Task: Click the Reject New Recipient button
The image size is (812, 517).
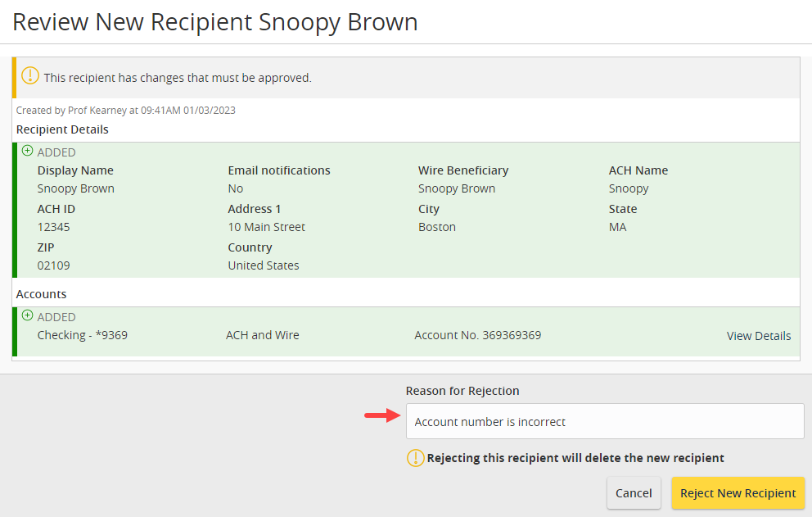Action: [x=738, y=493]
